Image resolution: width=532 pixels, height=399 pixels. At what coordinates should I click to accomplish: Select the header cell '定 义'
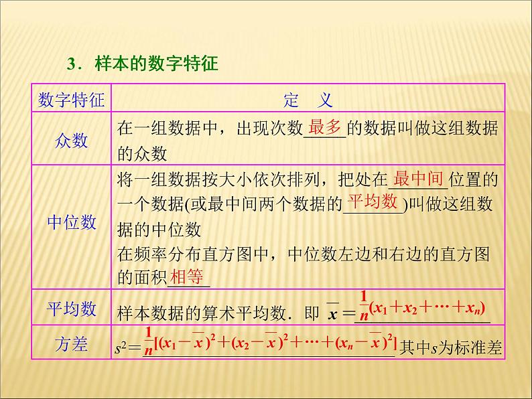[308, 100]
